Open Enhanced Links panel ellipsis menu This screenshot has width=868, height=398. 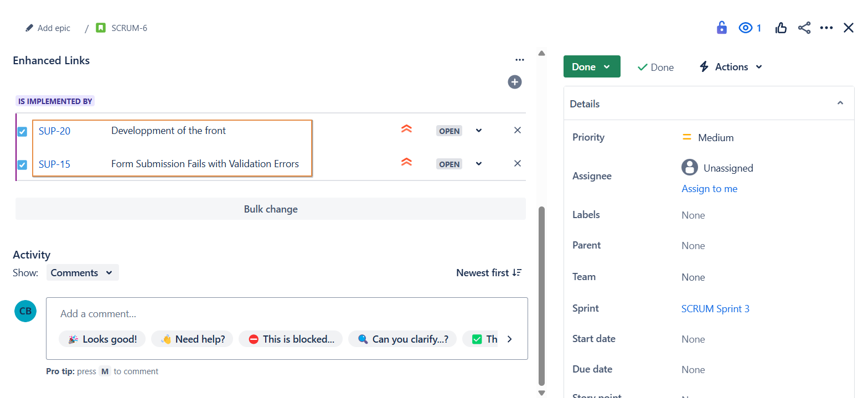pos(519,60)
